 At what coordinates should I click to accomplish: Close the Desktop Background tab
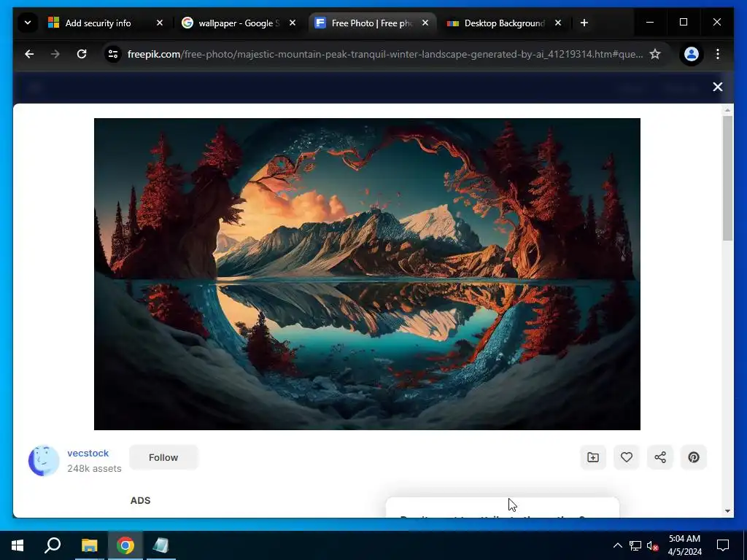tap(558, 23)
